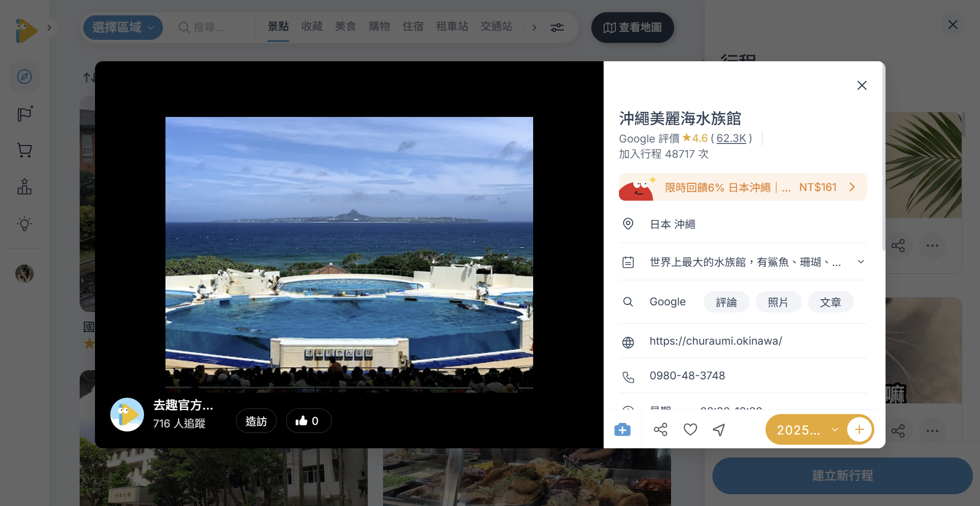The image size is (980, 506).
Task: Click the 造訪 button
Action: 256,421
